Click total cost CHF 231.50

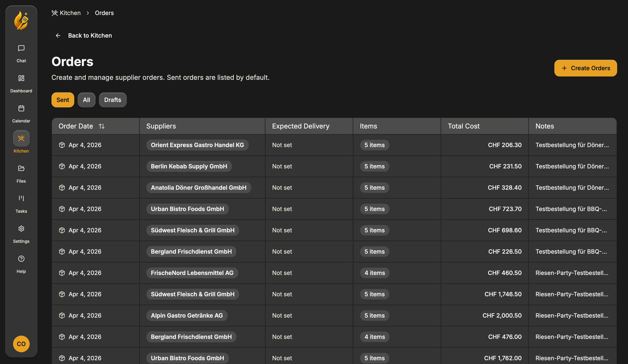pyautogui.click(x=505, y=166)
